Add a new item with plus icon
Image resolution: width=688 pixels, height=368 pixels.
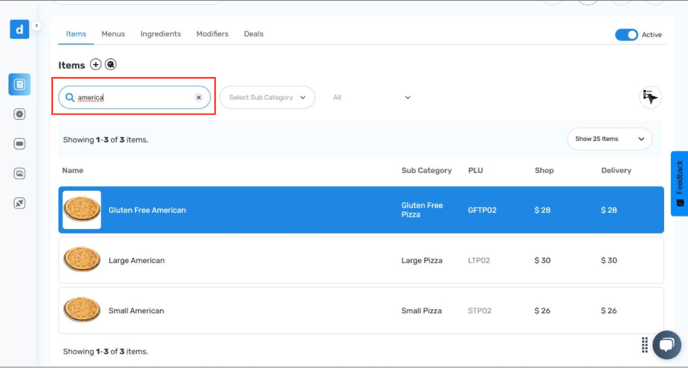(96, 64)
